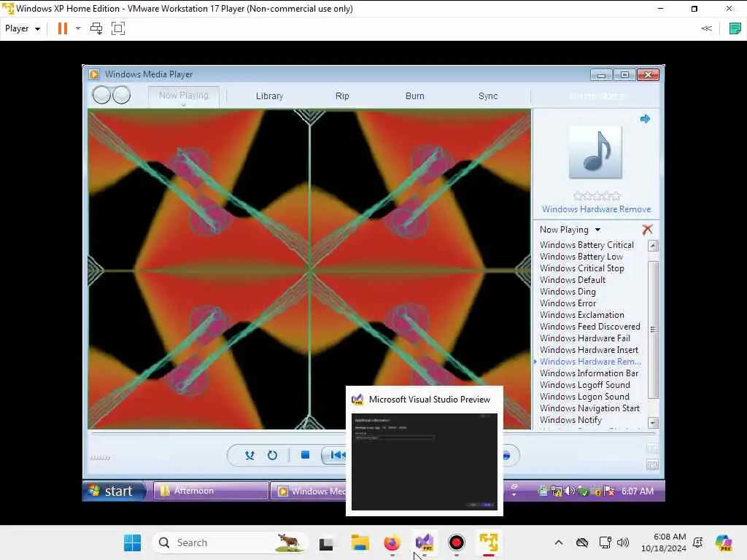Screen dimensions: 747x560
Task: Click the music note album art thumbnail
Action: (595, 152)
